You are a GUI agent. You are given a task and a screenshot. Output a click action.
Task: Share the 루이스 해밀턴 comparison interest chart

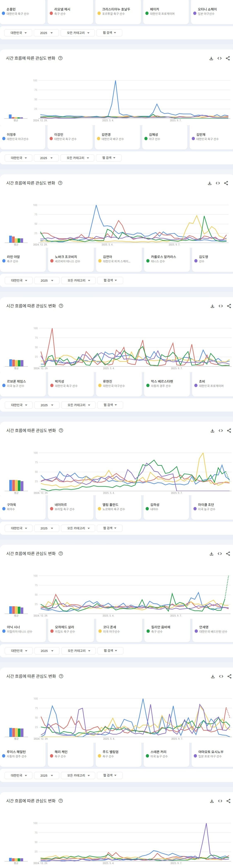click(x=229, y=801)
